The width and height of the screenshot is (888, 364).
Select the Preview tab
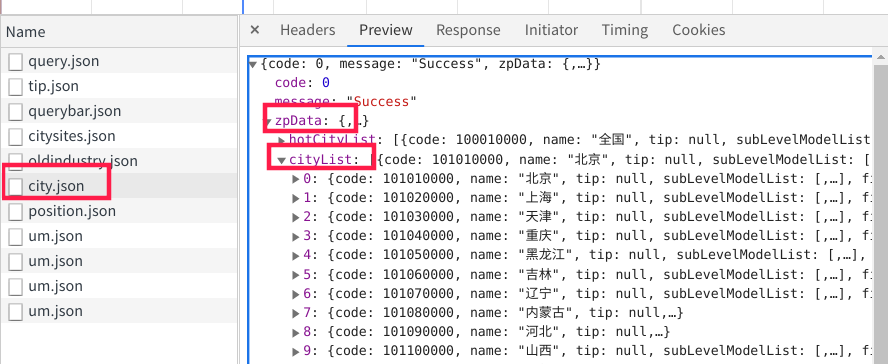tap(386, 30)
